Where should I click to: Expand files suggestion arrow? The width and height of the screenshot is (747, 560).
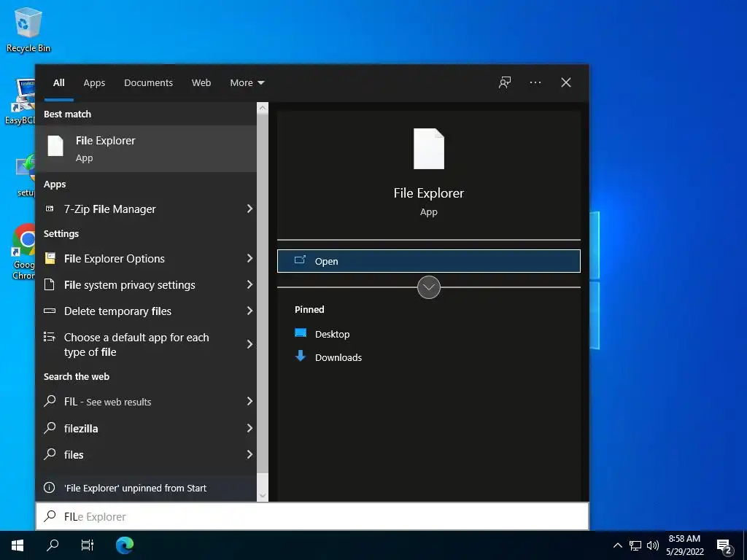(249, 454)
